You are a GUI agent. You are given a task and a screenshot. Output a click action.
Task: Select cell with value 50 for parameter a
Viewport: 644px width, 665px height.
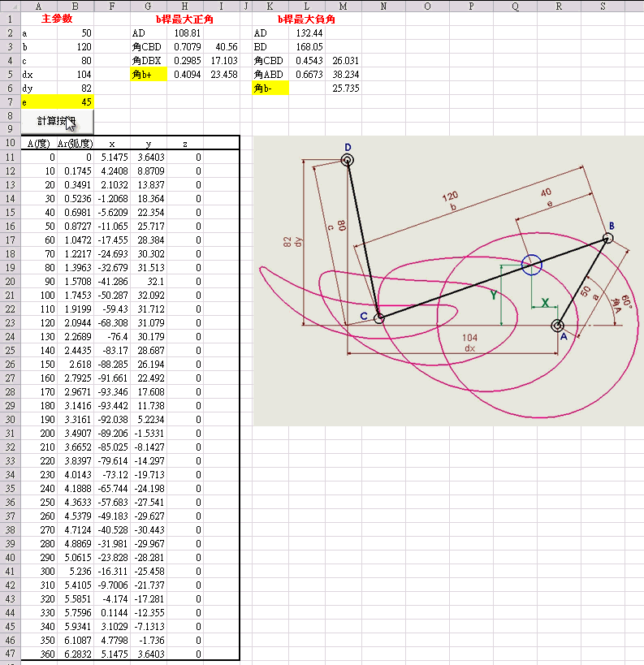coord(75,33)
